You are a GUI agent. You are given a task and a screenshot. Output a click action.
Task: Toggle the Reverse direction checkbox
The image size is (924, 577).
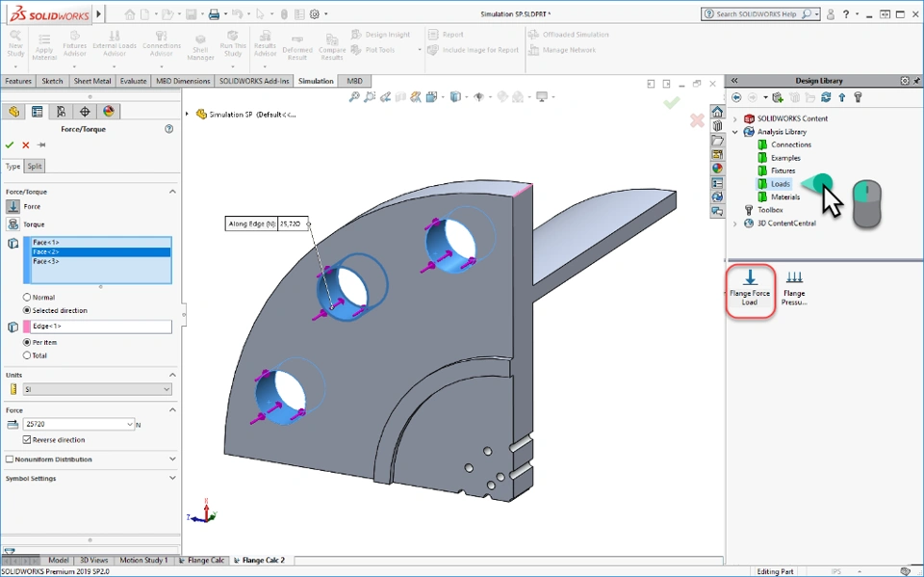pyautogui.click(x=27, y=439)
